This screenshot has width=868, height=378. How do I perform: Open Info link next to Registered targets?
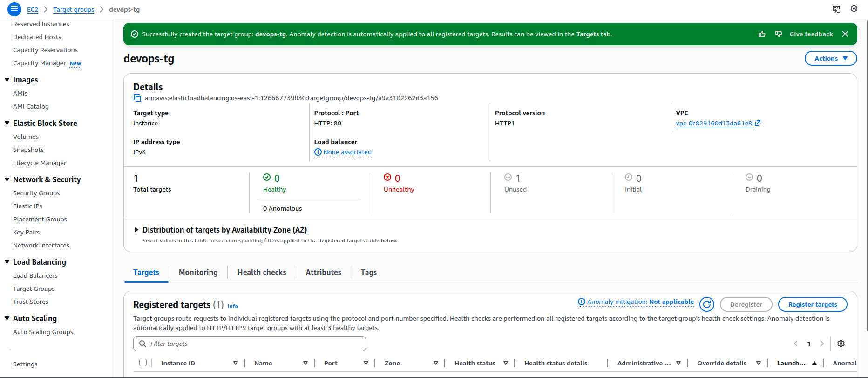pyautogui.click(x=233, y=306)
